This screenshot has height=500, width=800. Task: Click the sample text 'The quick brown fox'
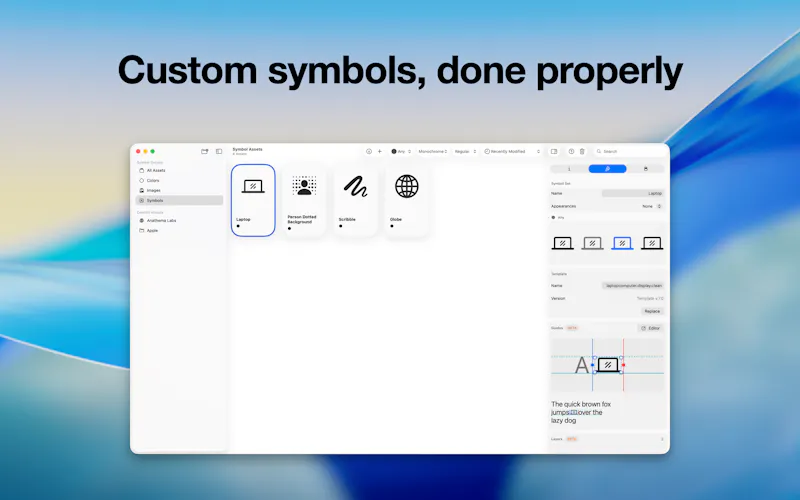click(581, 404)
